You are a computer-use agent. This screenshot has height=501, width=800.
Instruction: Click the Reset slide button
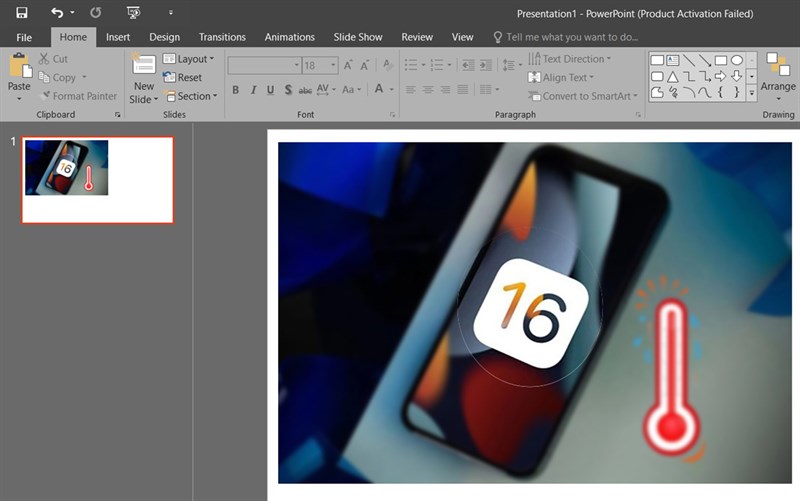click(x=182, y=78)
